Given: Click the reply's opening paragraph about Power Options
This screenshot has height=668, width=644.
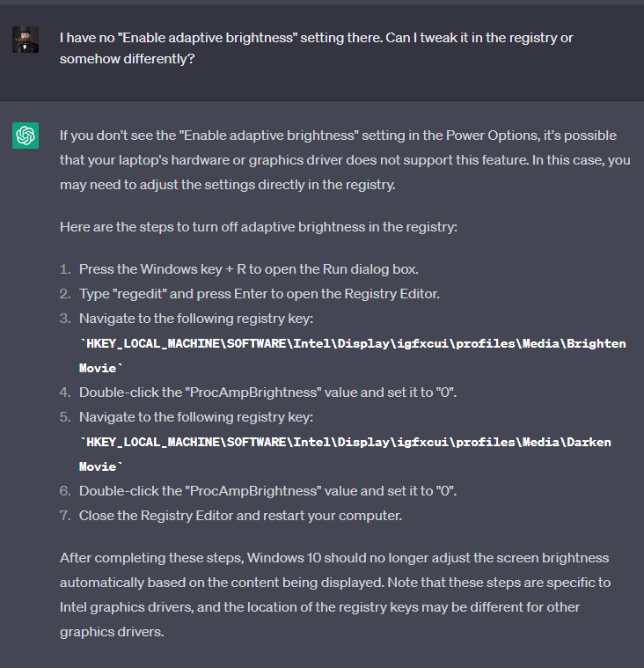Looking at the screenshot, I should coord(345,160).
